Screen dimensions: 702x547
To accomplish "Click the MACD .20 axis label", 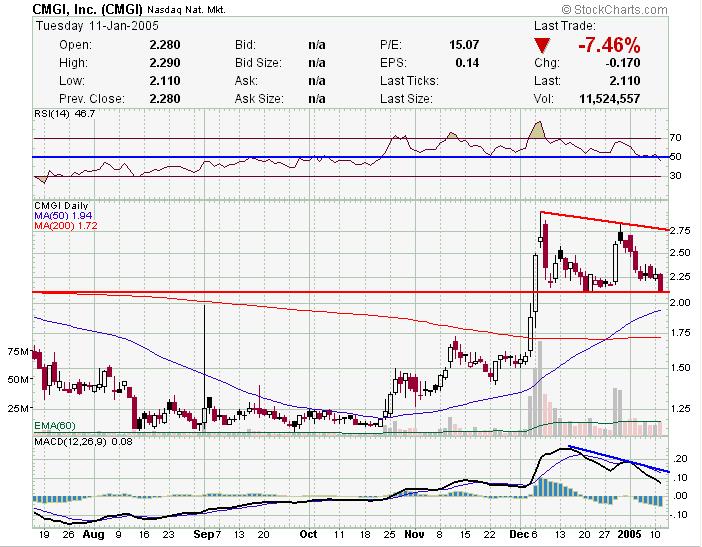I will (x=680, y=459).
